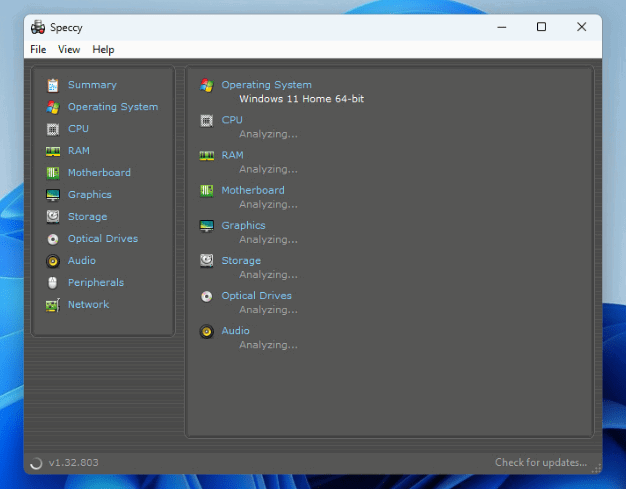Click the RAM stick icon in sidebar
This screenshot has height=489, width=626.
tap(53, 151)
